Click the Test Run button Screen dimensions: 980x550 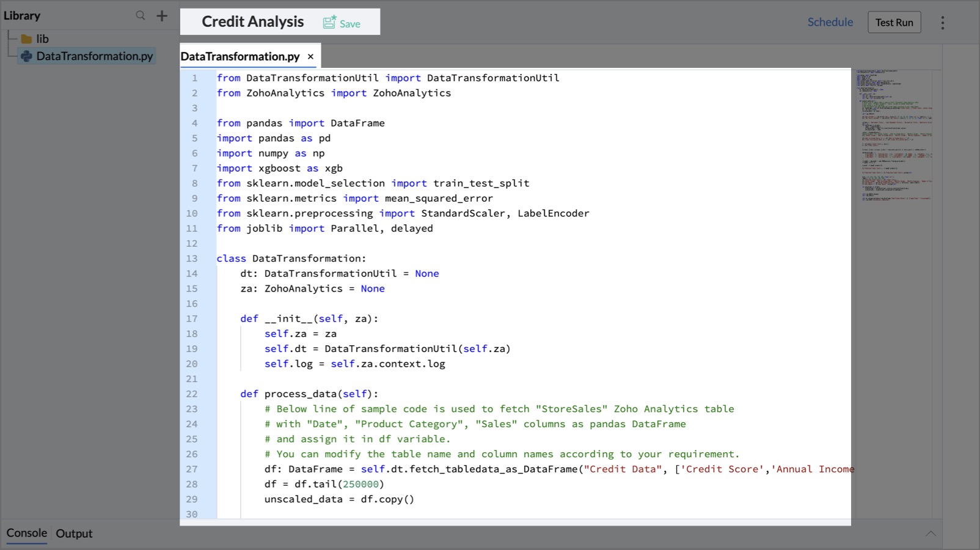[894, 21]
